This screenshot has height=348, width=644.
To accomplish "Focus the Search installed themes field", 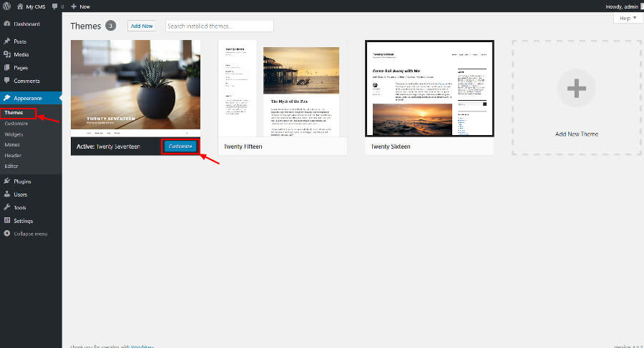I will (220, 26).
